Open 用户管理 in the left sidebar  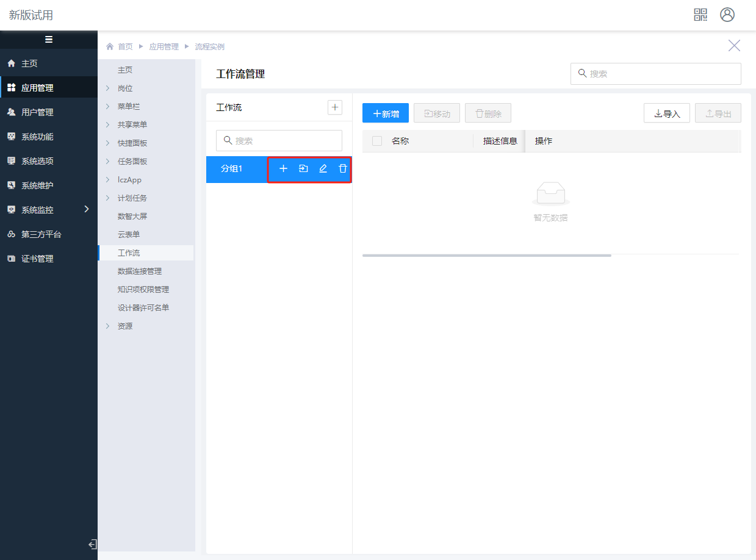pos(37,112)
